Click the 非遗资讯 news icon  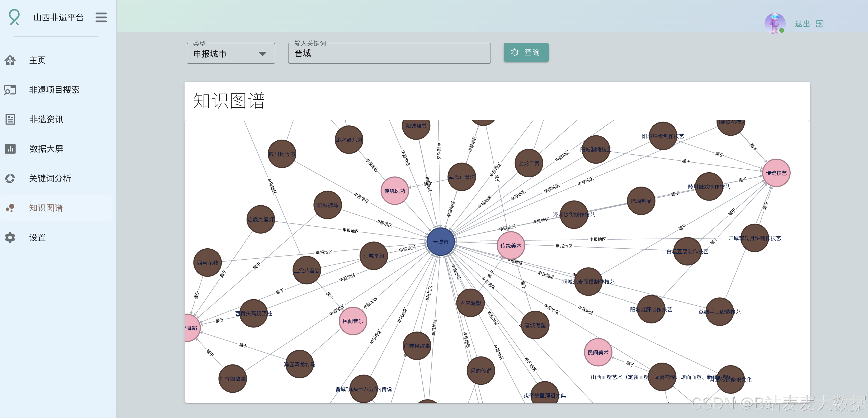pos(10,119)
